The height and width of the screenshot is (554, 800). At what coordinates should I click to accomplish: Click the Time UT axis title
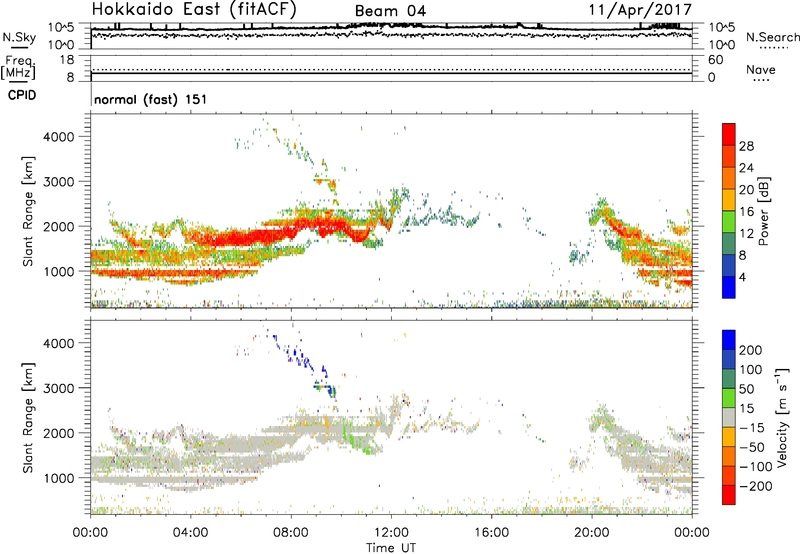(x=391, y=548)
